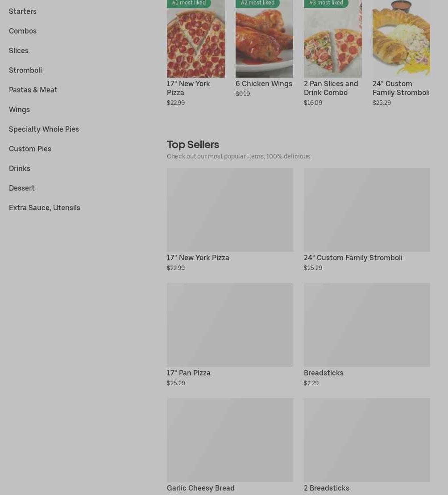Select 2 Pan Slices and Drink Combo image

tap(332, 39)
